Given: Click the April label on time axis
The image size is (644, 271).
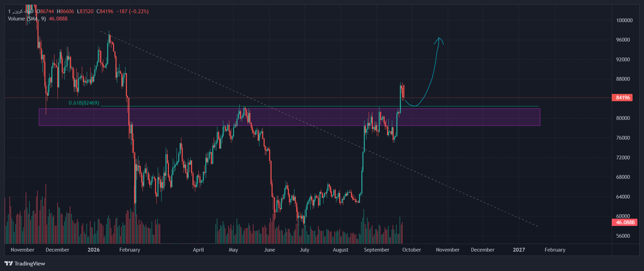Looking at the screenshot, I should pyautogui.click(x=198, y=250).
